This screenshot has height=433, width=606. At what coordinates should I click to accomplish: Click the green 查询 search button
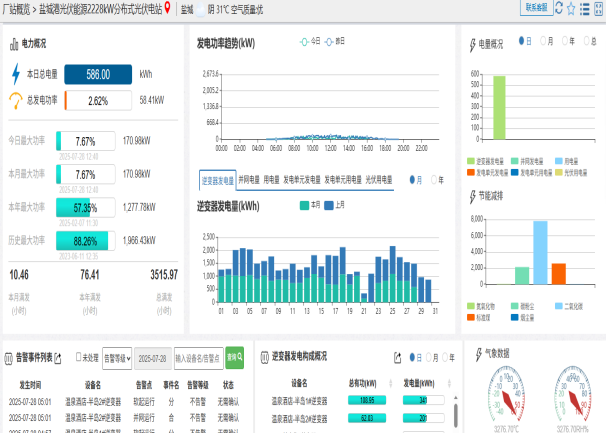234,357
